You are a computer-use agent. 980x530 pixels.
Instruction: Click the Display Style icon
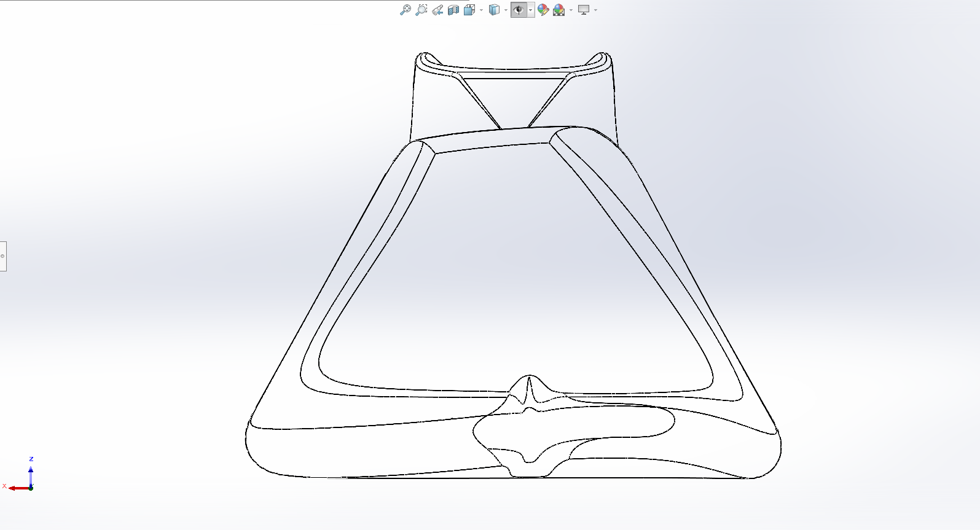point(495,10)
